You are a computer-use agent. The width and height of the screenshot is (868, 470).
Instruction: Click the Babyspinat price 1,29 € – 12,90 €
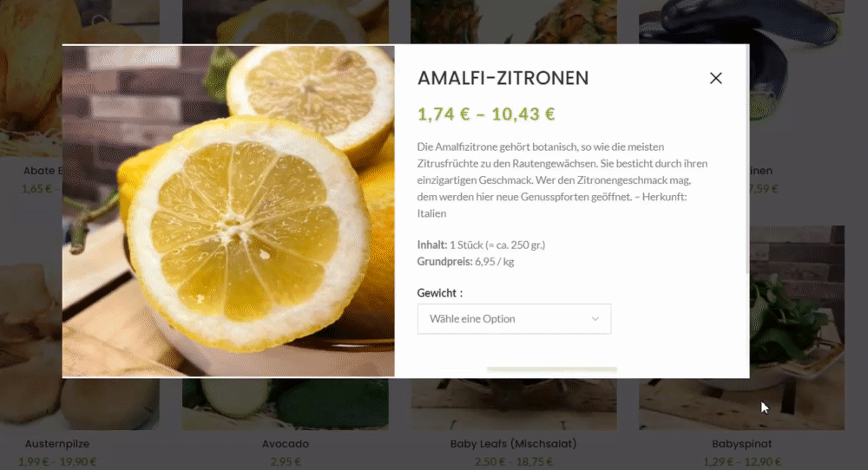[742, 461]
